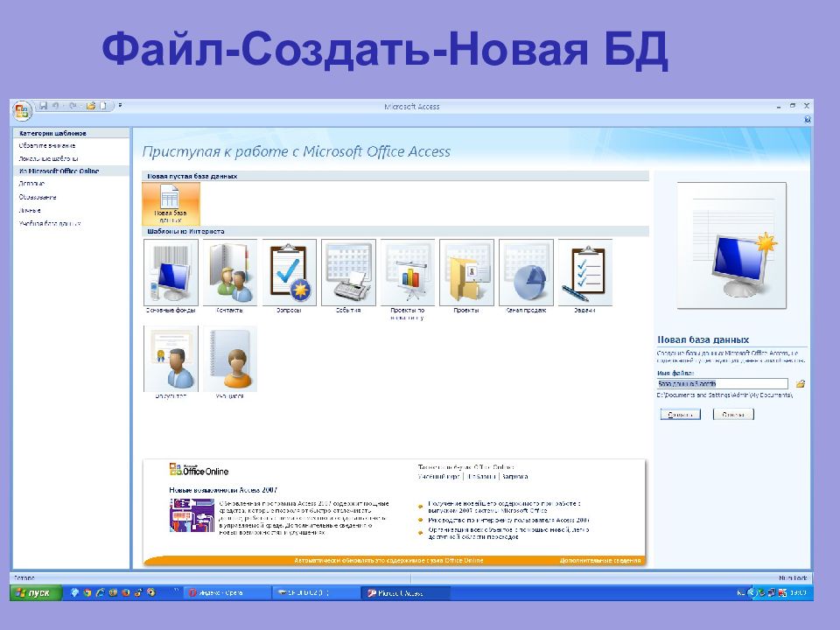Click the Office Online logo
Viewport: 840px width, 630px height.
click(199, 471)
